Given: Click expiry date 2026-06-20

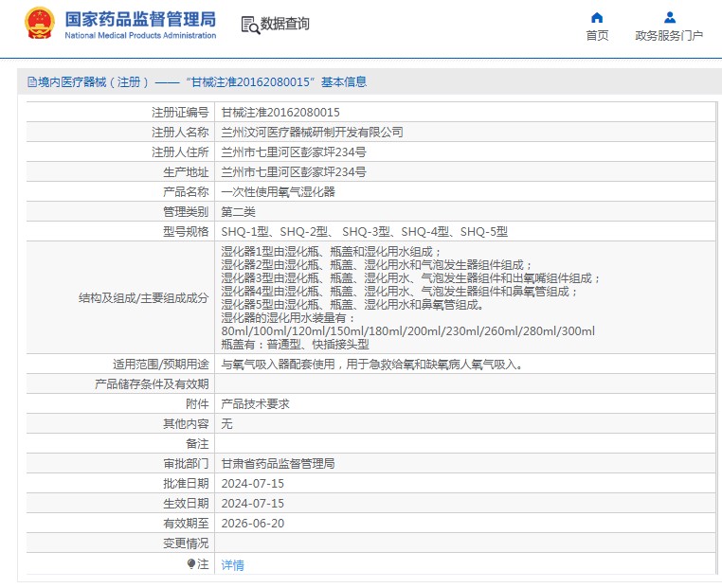Looking at the screenshot, I should pyautogui.click(x=252, y=523).
